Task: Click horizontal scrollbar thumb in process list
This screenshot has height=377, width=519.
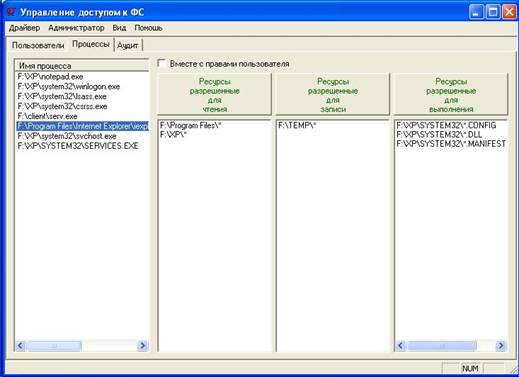Action: 54,346
